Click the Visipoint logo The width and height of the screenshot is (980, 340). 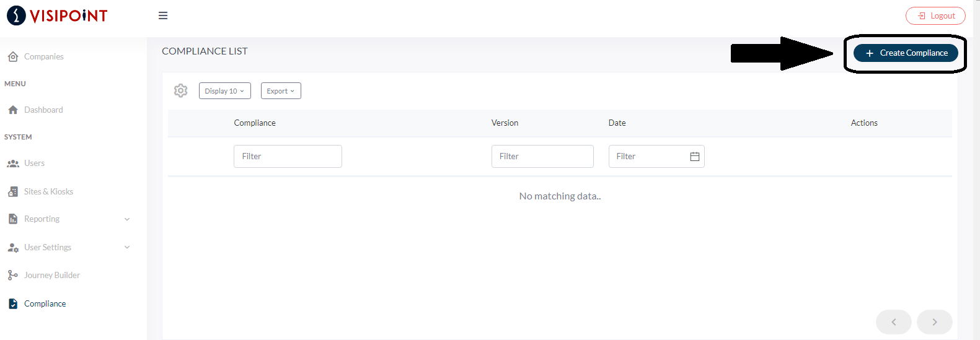[57, 15]
